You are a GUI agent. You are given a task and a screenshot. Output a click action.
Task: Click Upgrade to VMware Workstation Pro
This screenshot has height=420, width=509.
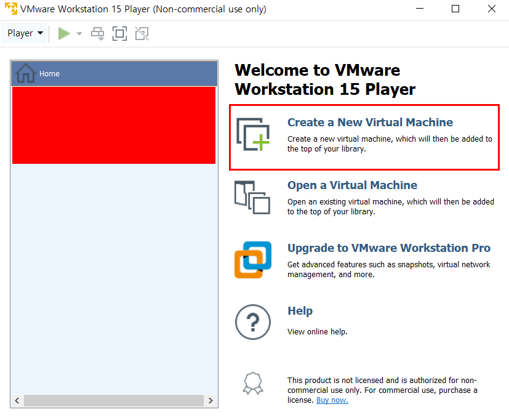point(389,248)
